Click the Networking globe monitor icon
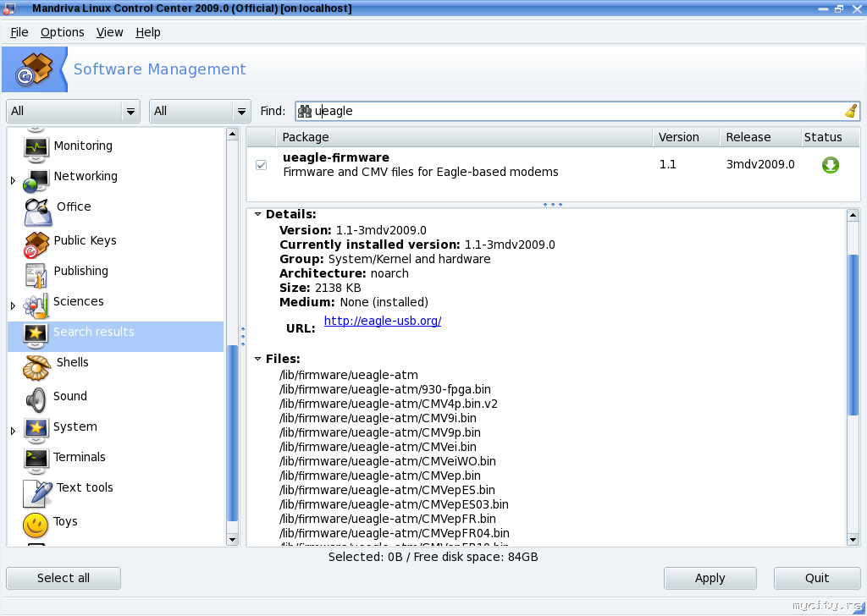Screen dimensions: 867x616 36,181
